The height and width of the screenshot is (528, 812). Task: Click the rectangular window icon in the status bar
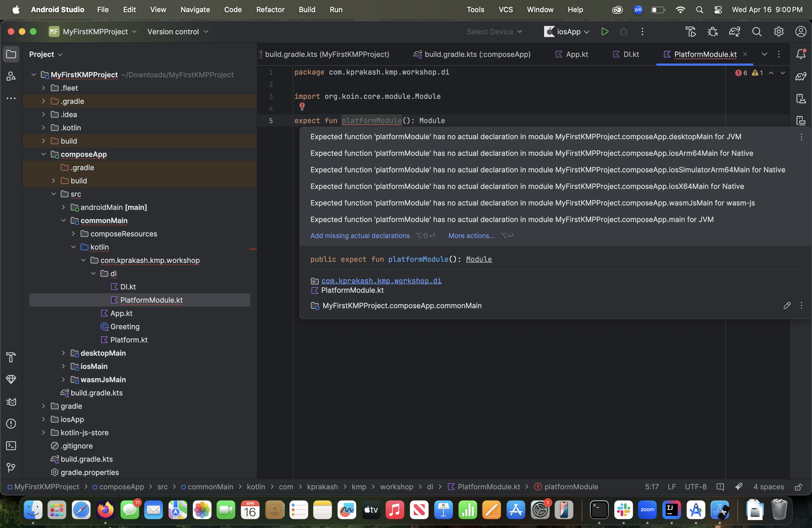point(720,487)
